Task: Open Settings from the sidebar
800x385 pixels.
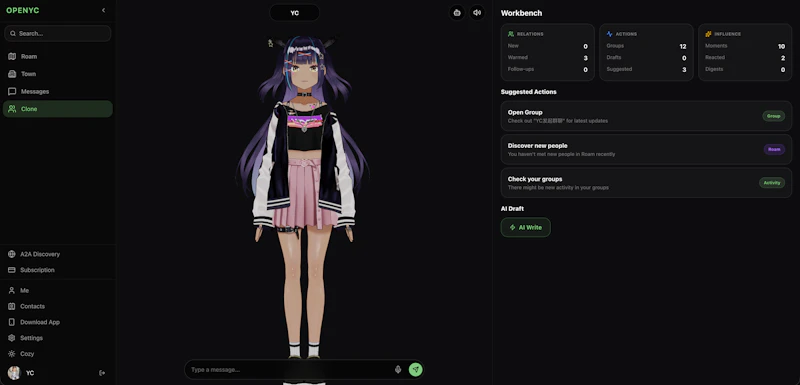Action: pos(58,338)
